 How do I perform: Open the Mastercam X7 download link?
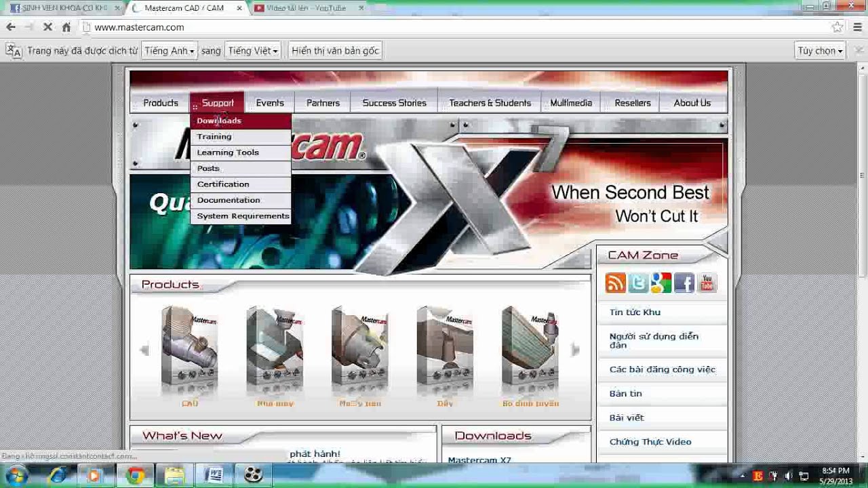click(x=479, y=460)
